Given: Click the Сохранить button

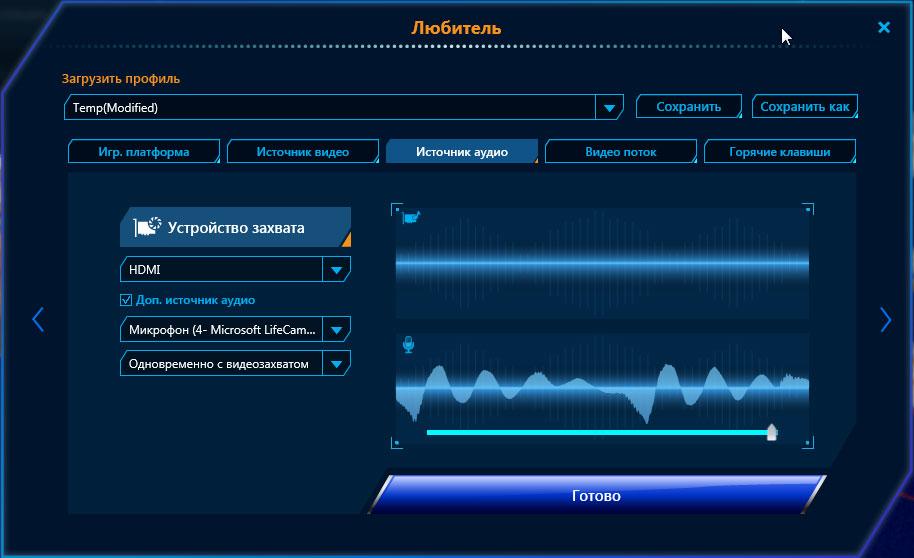Looking at the screenshot, I should coord(688,107).
